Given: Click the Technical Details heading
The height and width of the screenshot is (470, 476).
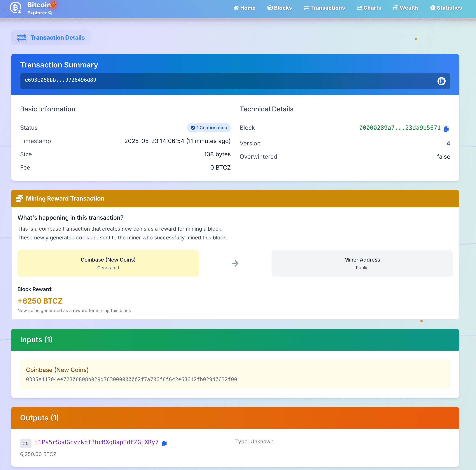Looking at the screenshot, I should [x=267, y=109].
